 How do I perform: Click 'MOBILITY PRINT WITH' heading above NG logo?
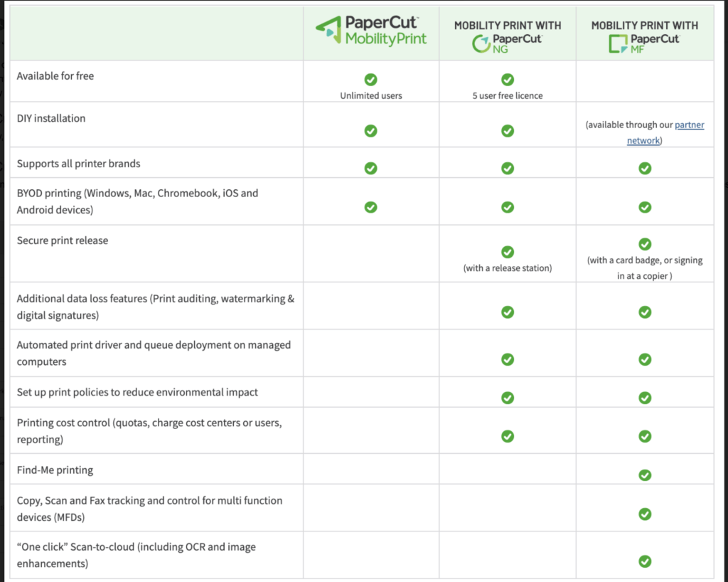pyautogui.click(x=508, y=26)
